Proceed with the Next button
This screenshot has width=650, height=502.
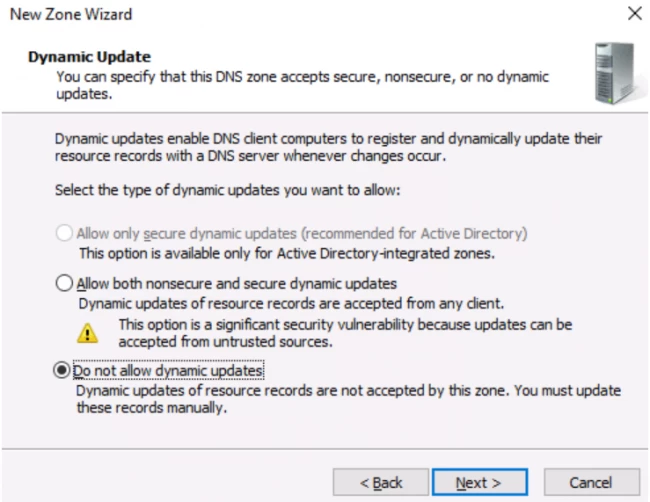[480, 483]
